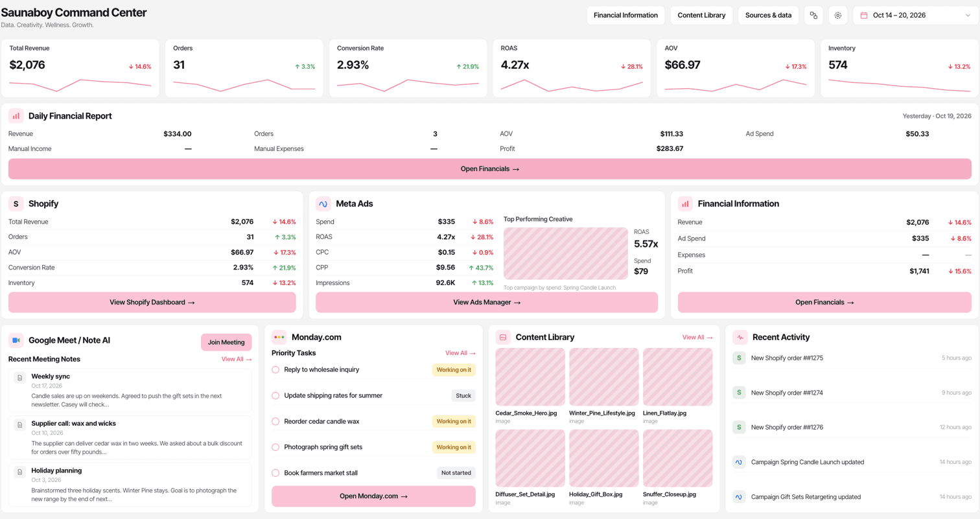Click the Join Meeting button
This screenshot has height=519, width=980.
tap(226, 342)
